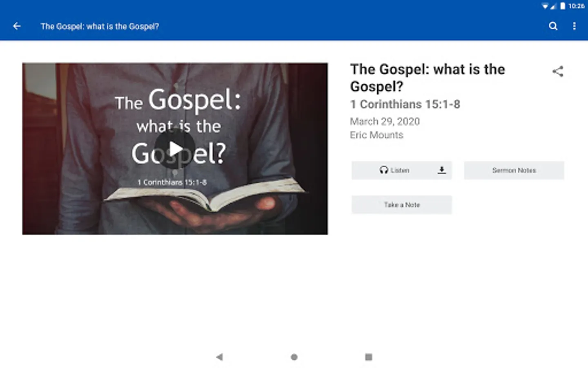Open Sermon Notes
The height and width of the screenshot is (368, 588).
[514, 170]
